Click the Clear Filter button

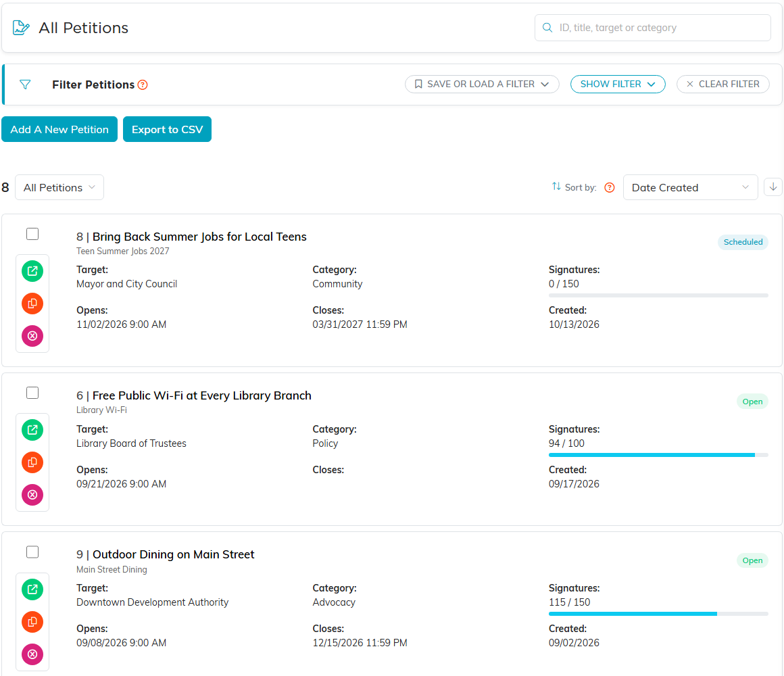[x=722, y=84]
